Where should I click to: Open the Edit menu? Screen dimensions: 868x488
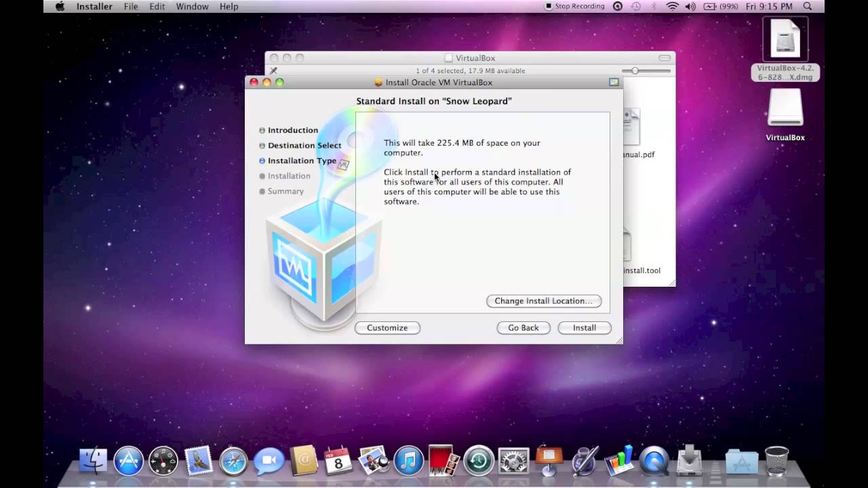click(157, 6)
